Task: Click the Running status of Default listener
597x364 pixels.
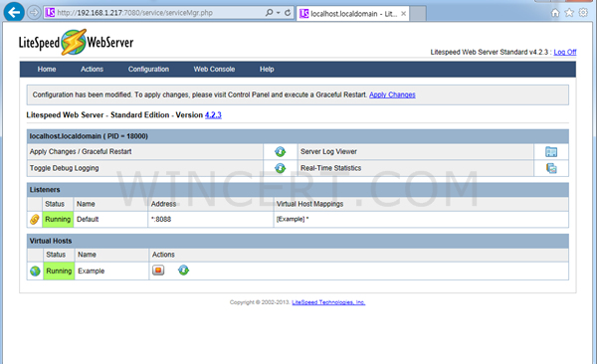Action: pyautogui.click(x=58, y=220)
